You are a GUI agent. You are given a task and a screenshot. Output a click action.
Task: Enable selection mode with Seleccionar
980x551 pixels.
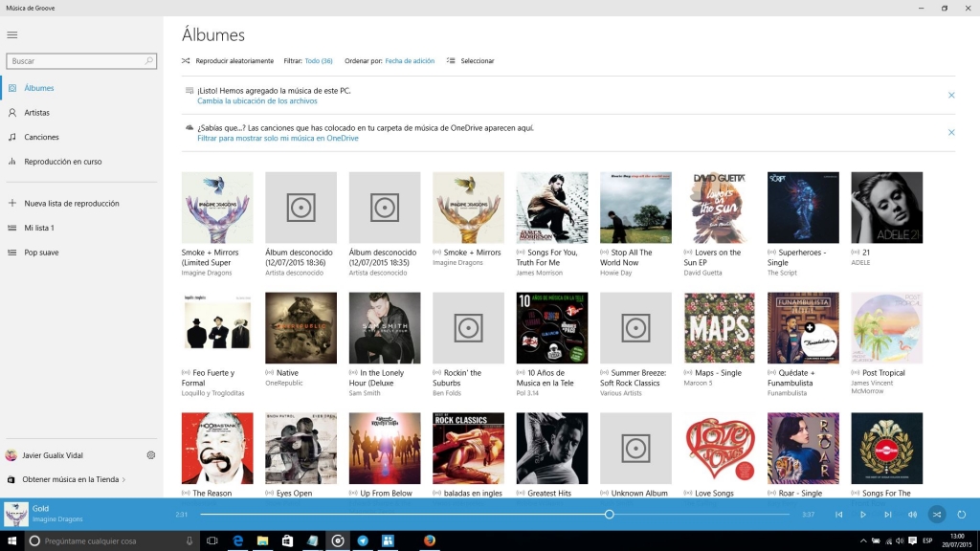point(471,61)
